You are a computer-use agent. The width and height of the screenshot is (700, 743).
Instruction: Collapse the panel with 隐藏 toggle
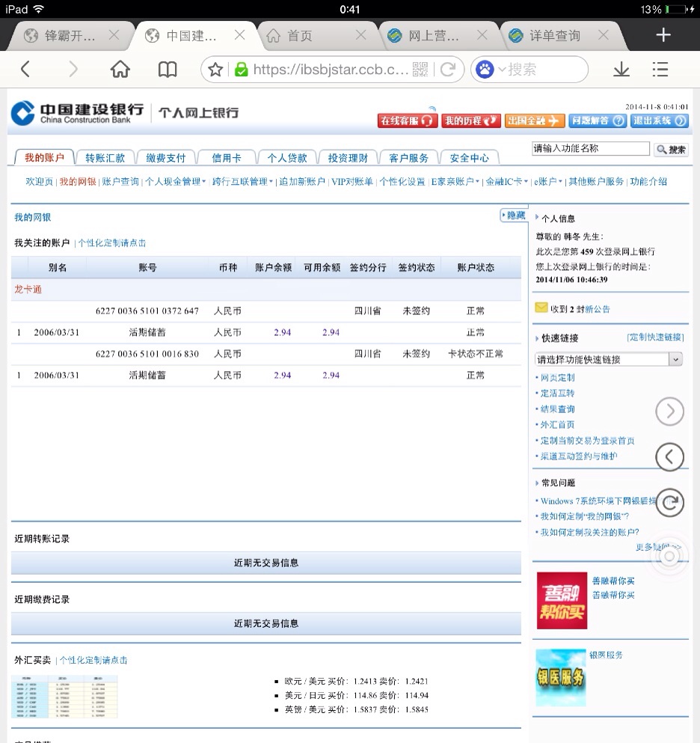(x=514, y=215)
